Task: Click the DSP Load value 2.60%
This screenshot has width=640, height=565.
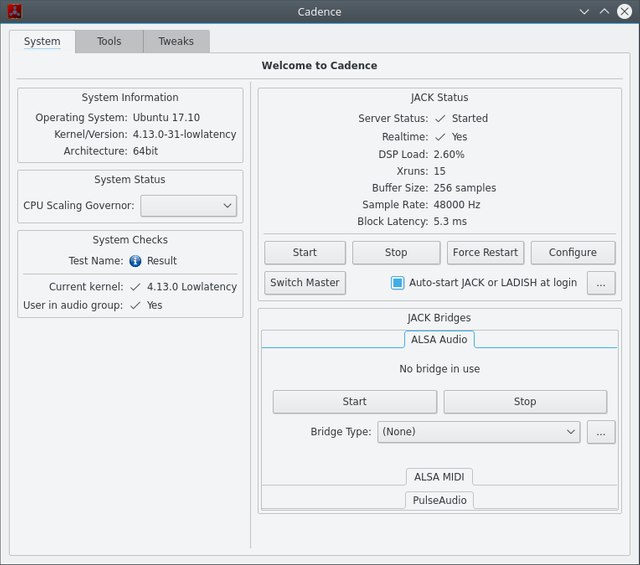Action: 449,155
